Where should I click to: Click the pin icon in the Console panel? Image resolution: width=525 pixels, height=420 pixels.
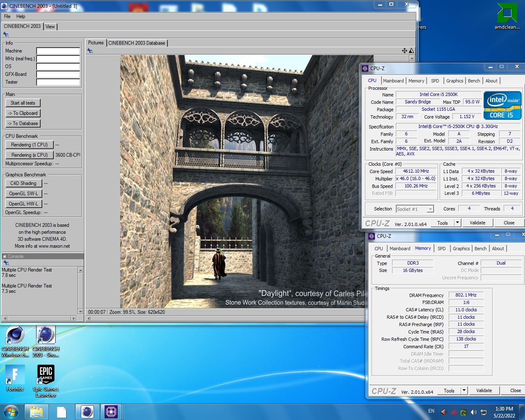(6, 262)
